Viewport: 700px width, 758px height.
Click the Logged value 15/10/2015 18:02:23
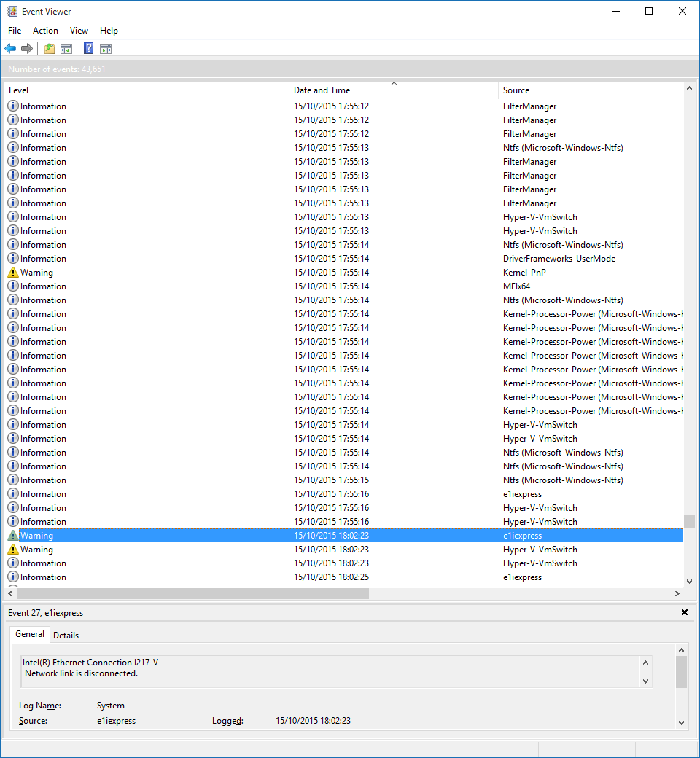tap(313, 720)
